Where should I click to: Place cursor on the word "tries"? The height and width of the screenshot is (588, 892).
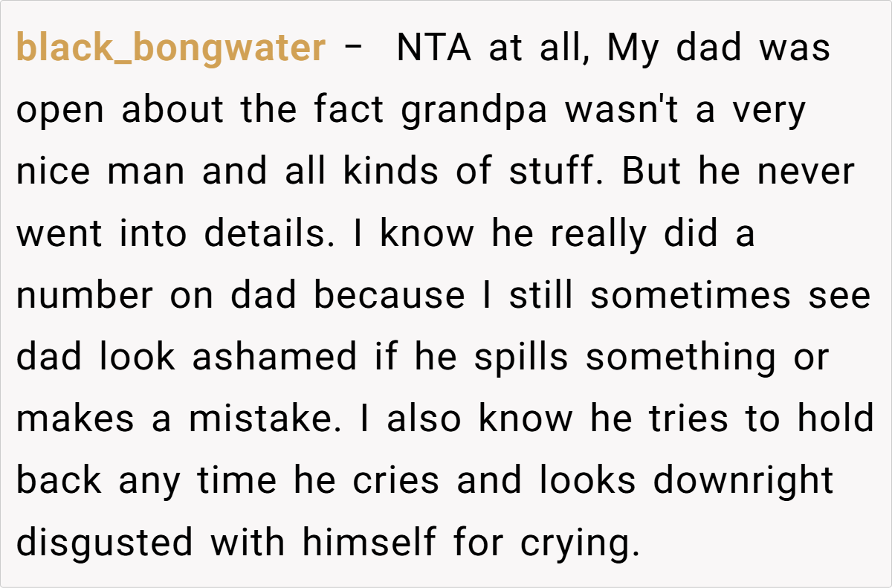pyautogui.click(x=682, y=419)
